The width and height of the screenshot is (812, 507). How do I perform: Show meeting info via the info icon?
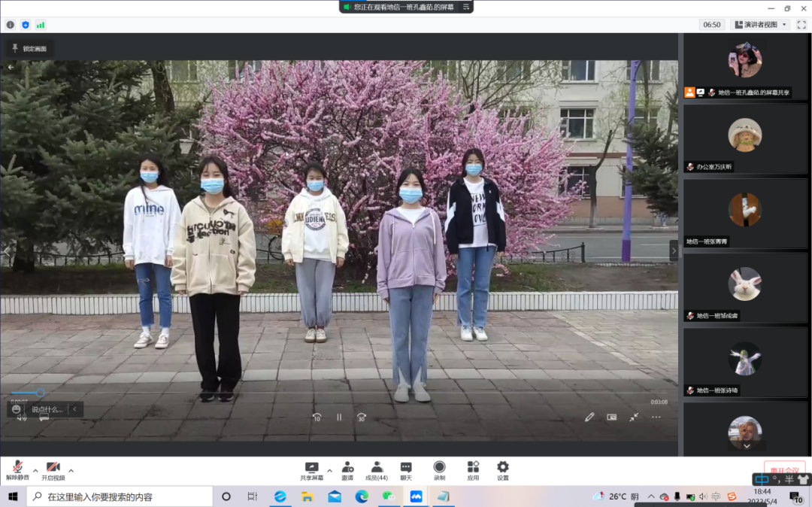click(11, 25)
